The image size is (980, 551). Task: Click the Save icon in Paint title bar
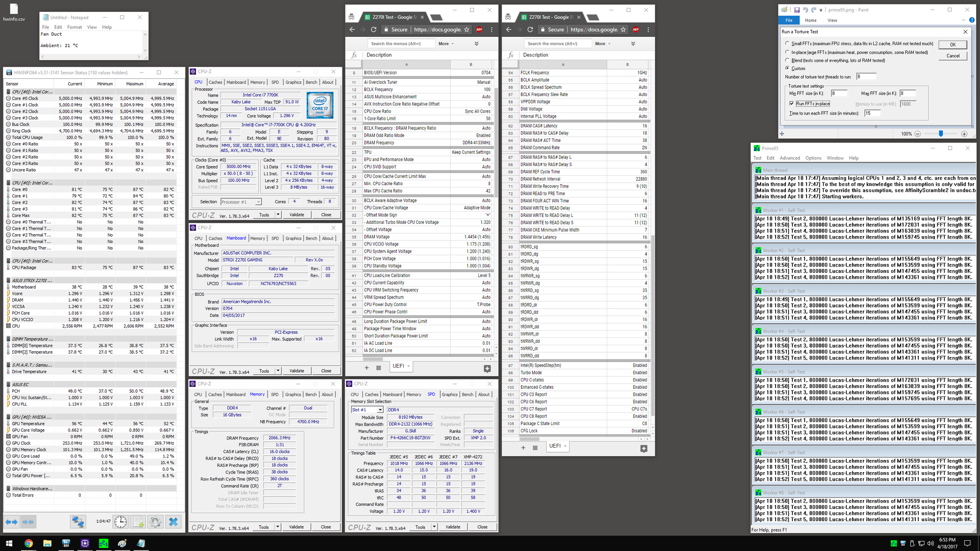point(797,10)
